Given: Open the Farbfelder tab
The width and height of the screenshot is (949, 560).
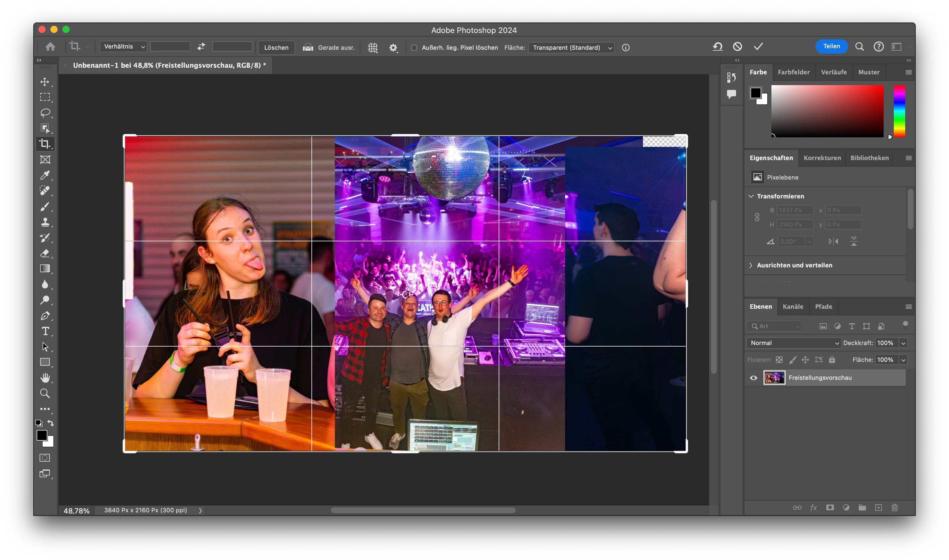Looking at the screenshot, I should click(793, 72).
